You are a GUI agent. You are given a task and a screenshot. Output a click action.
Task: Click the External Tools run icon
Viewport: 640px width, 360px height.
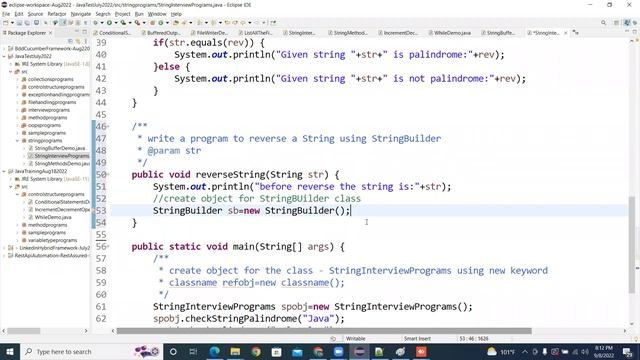point(138,23)
